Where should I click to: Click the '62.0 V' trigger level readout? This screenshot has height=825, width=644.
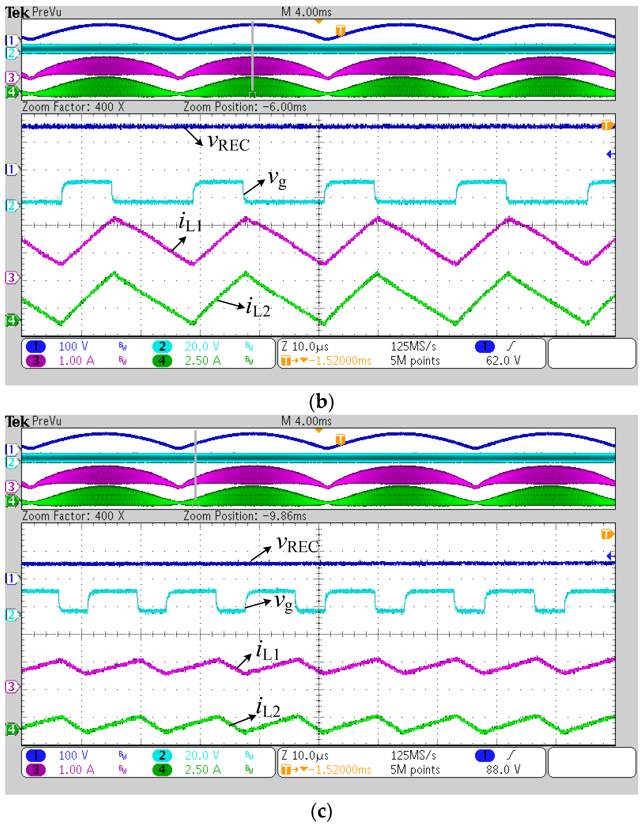point(503,361)
